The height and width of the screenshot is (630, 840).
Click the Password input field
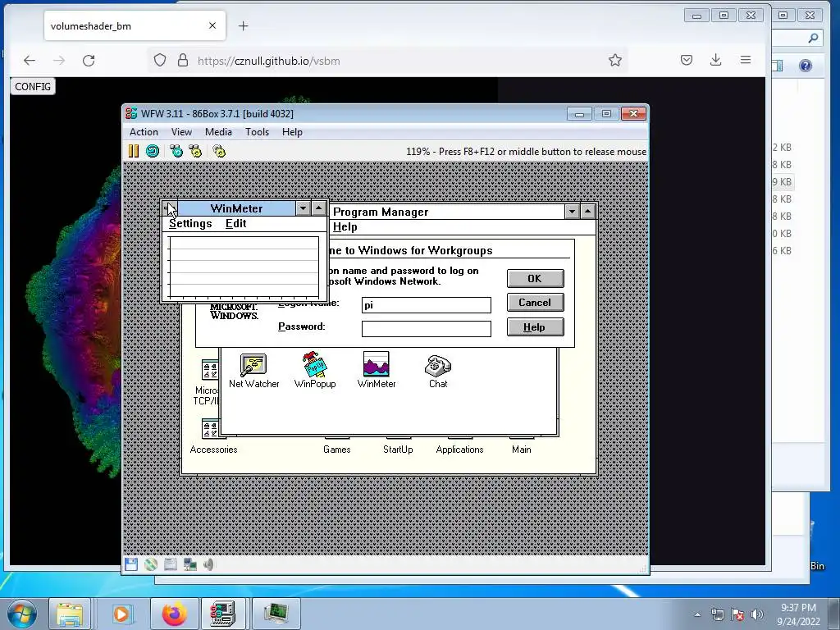tap(427, 328)
